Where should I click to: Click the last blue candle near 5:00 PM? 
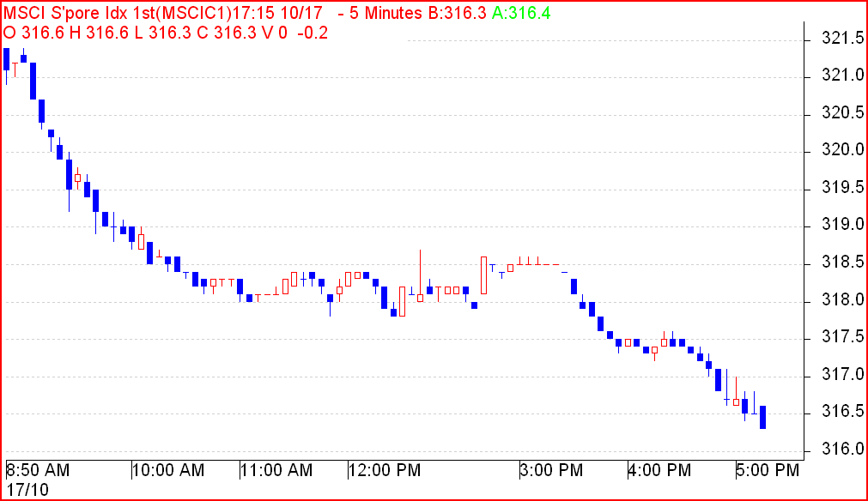[x=762, y=417]
